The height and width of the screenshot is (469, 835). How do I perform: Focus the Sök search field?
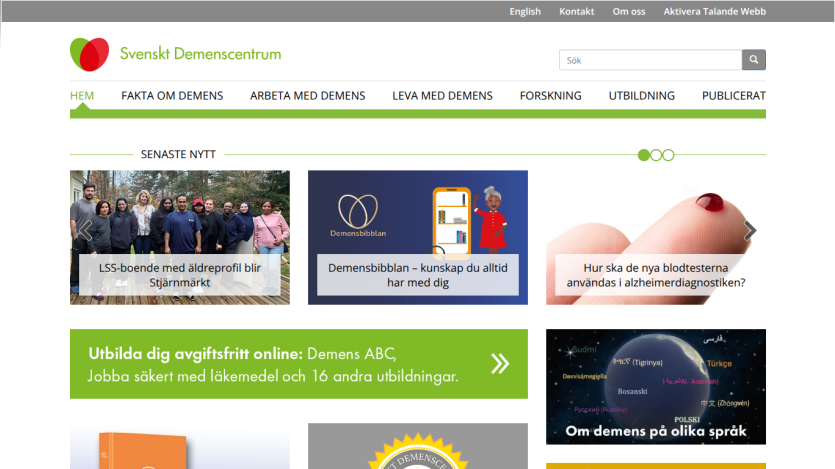pyautogui.click(x=650, y=60)
